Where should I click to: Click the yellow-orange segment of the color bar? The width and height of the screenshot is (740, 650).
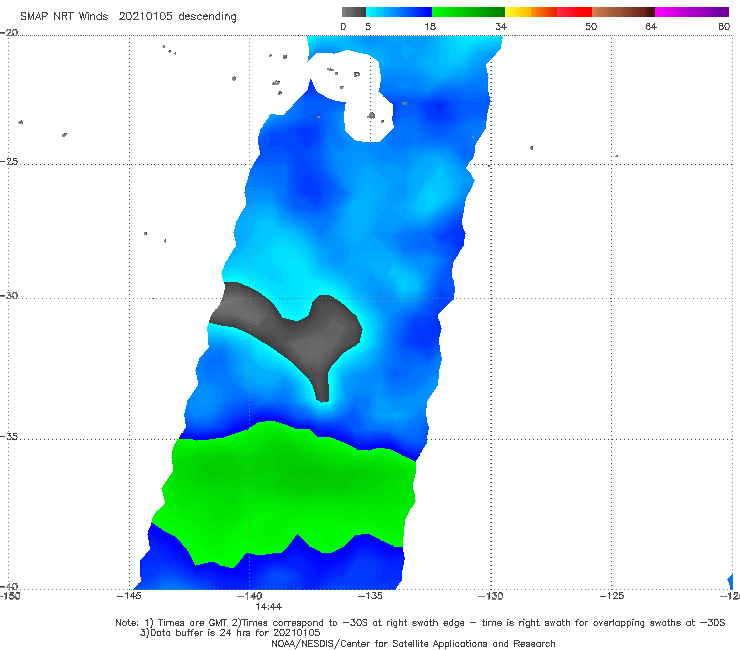pyautogui.click(x=531, y=12)
